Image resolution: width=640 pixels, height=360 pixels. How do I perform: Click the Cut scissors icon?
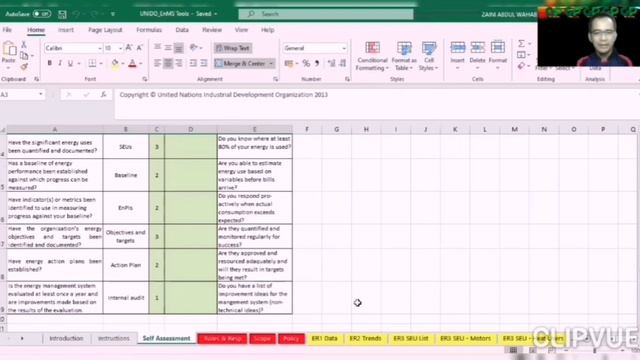[24, 44]
